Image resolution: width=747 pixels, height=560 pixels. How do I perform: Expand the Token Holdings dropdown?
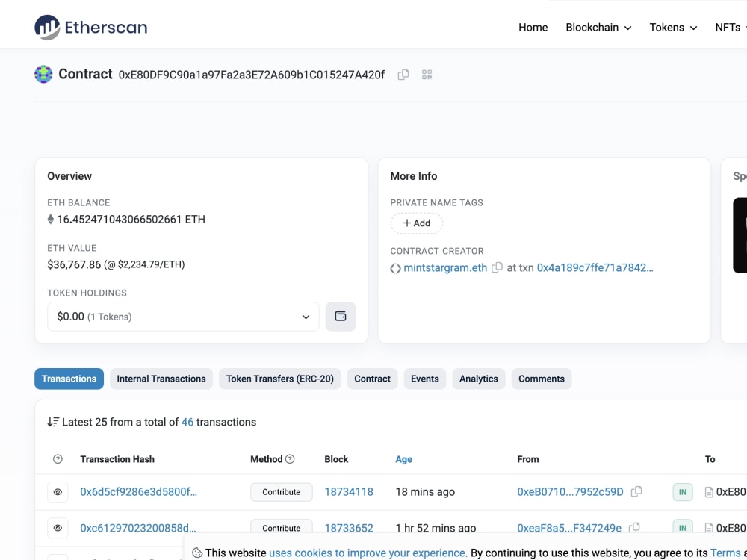pyautogui.click(x=183, y=316)
